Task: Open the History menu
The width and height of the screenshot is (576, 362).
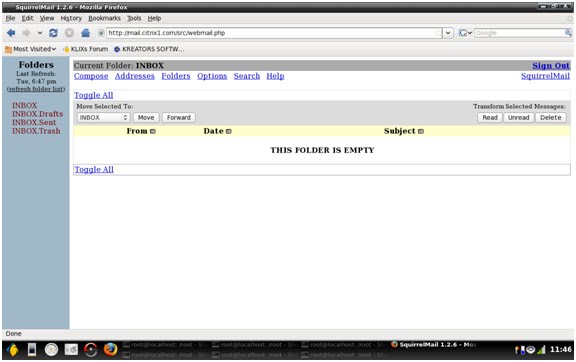Action: pyautogui.click(x=71, y=18)
